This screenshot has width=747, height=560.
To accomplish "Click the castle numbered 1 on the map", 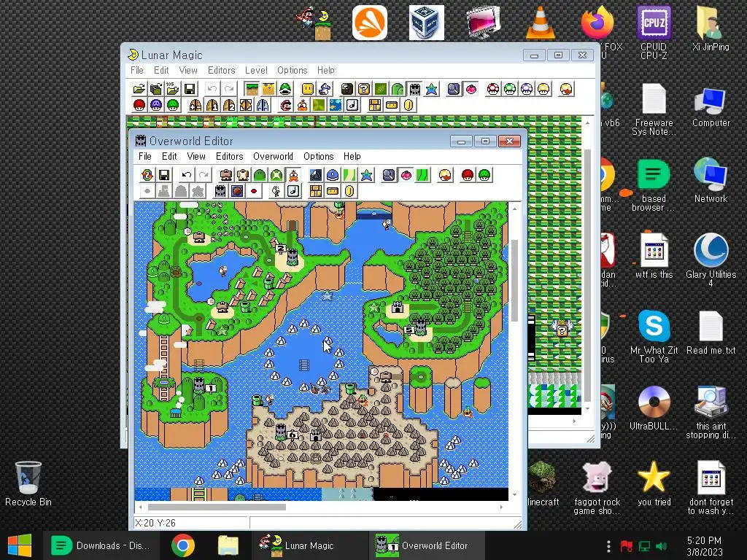I will click(x=199, y=384).
